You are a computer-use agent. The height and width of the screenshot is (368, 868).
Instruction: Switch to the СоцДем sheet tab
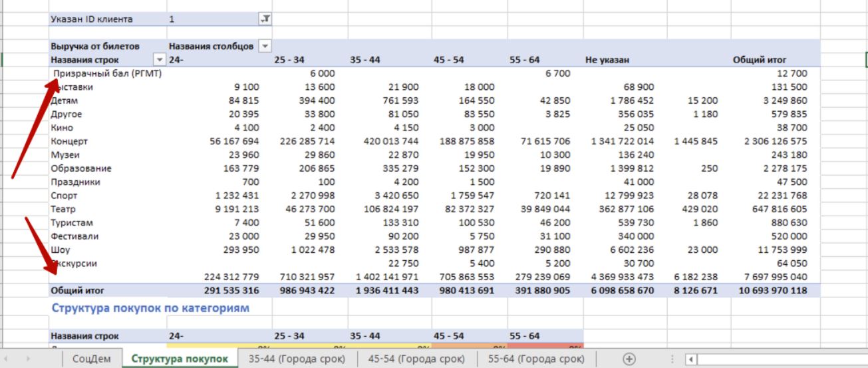point(92,359)
